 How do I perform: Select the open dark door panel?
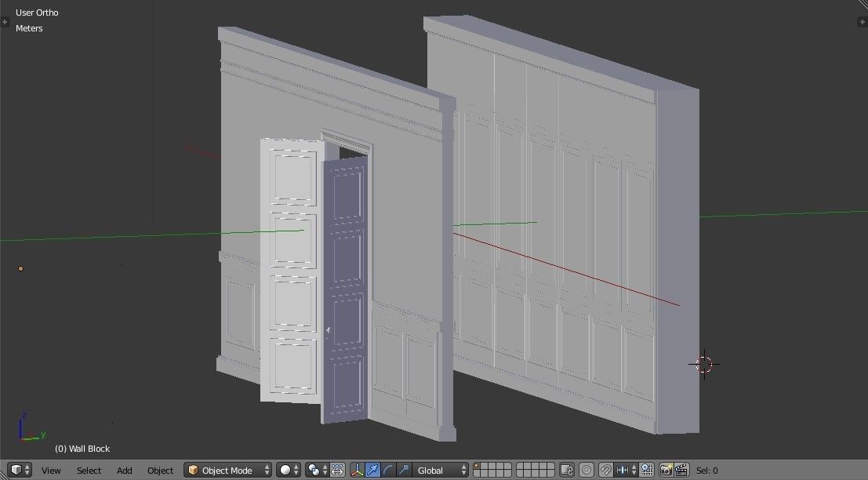point(345,290)
